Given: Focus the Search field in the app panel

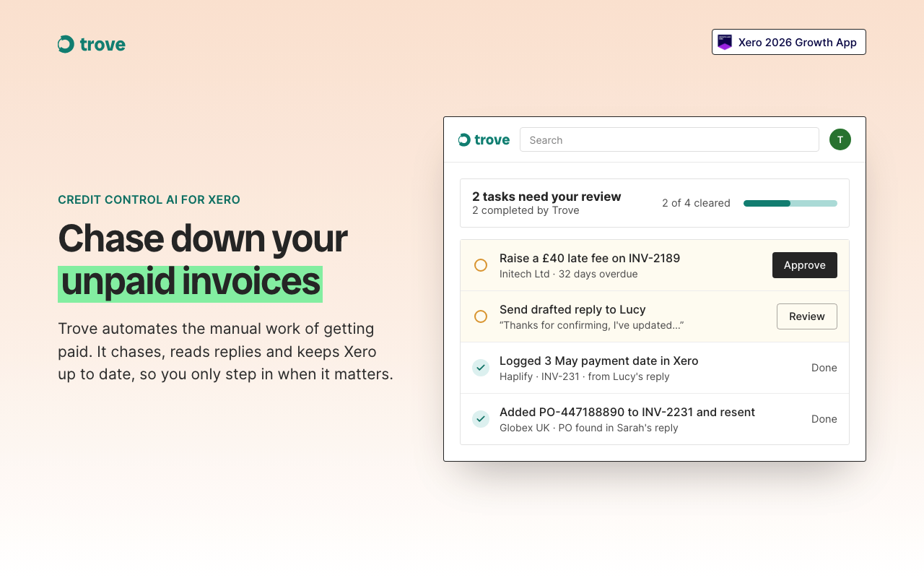Looking at the screenshot, I should click(669, 139).
